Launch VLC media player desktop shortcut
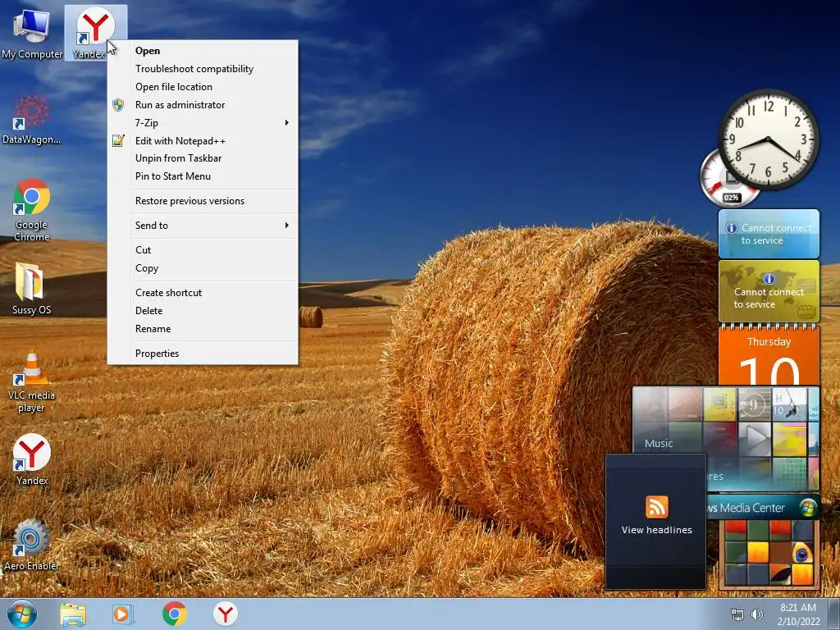Image resolution: width=840 pixels, height=630 pixels. tap(32, 381)
